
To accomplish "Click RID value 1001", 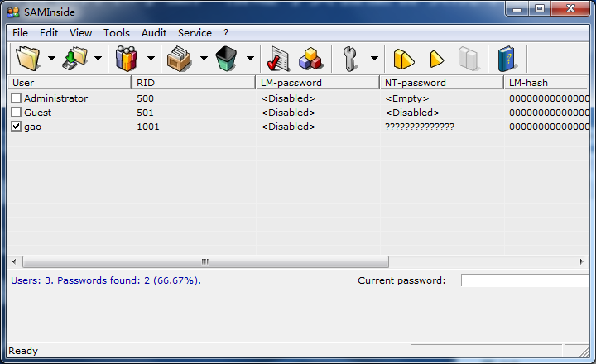I will coord(148,127).
